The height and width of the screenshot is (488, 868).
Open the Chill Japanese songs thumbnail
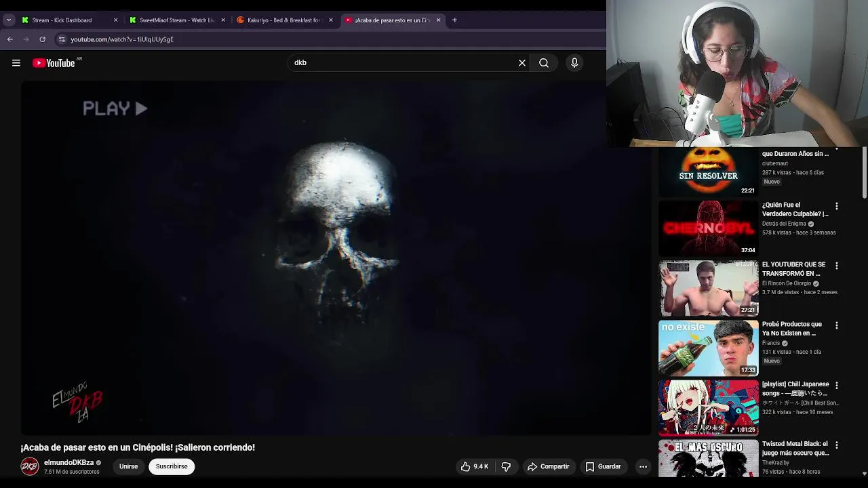[x=709, y=407]
